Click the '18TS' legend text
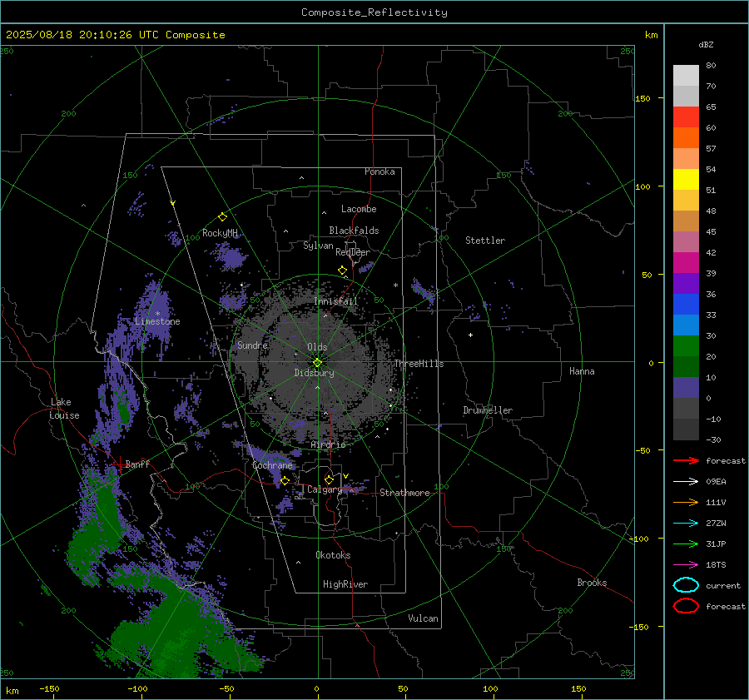749x700 pixels. coord(716,565)
